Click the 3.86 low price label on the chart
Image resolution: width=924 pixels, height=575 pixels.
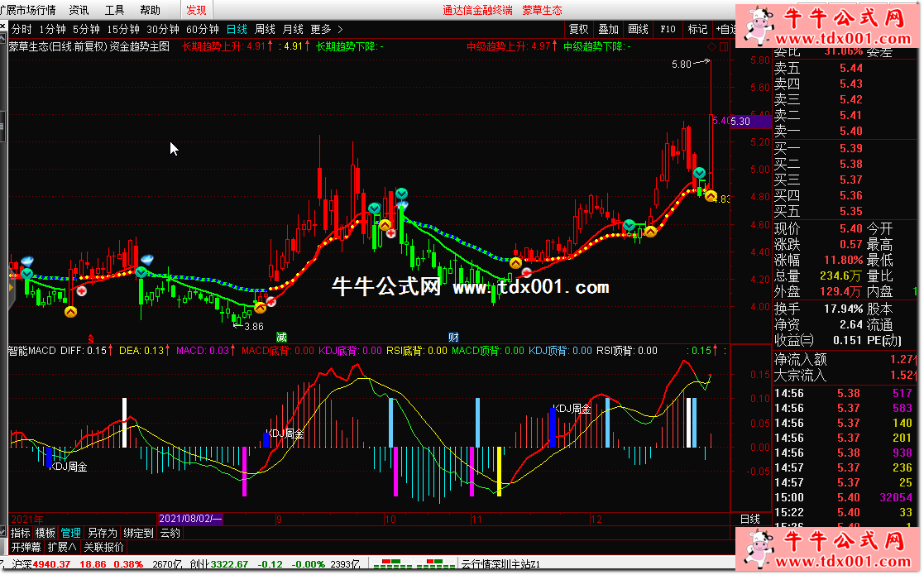click(254, 326)
